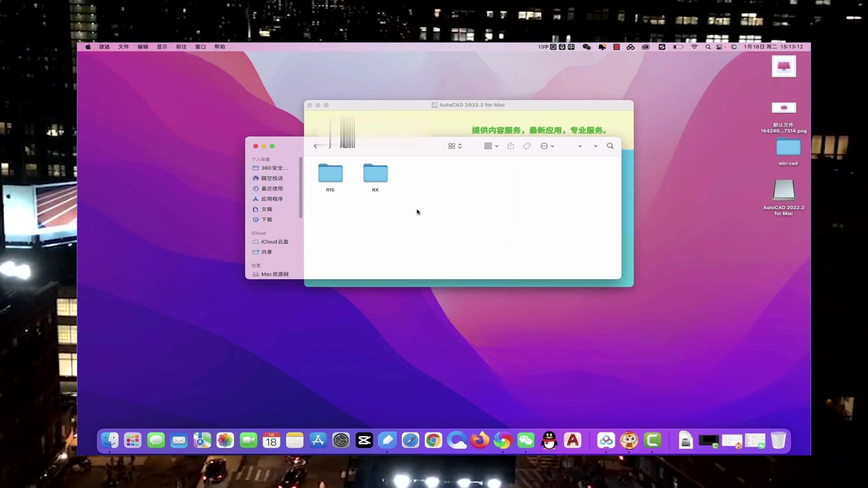Select Mac资源网 location in sidebar
This screenshot has width=868, height=488.
271,274
